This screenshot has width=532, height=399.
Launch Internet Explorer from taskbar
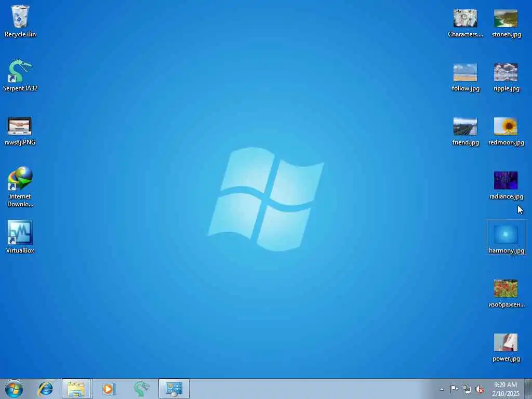coord(45,389)
